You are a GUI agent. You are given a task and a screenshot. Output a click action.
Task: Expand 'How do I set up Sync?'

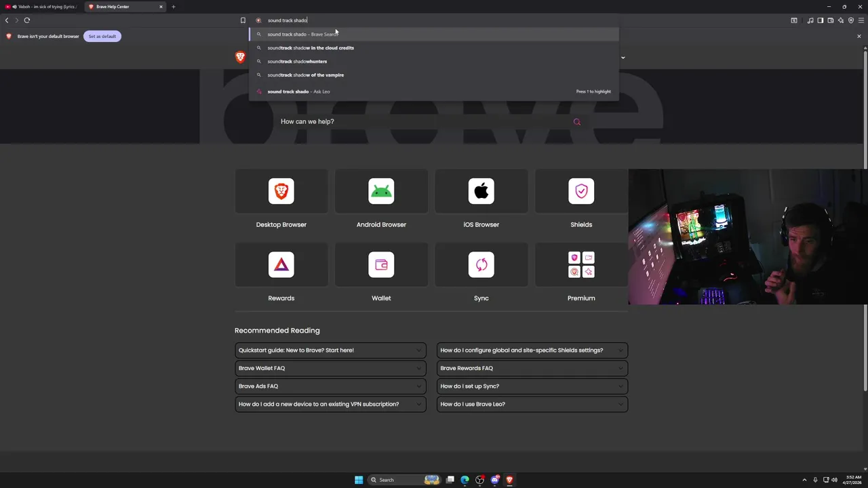click(x=532, y=386)
